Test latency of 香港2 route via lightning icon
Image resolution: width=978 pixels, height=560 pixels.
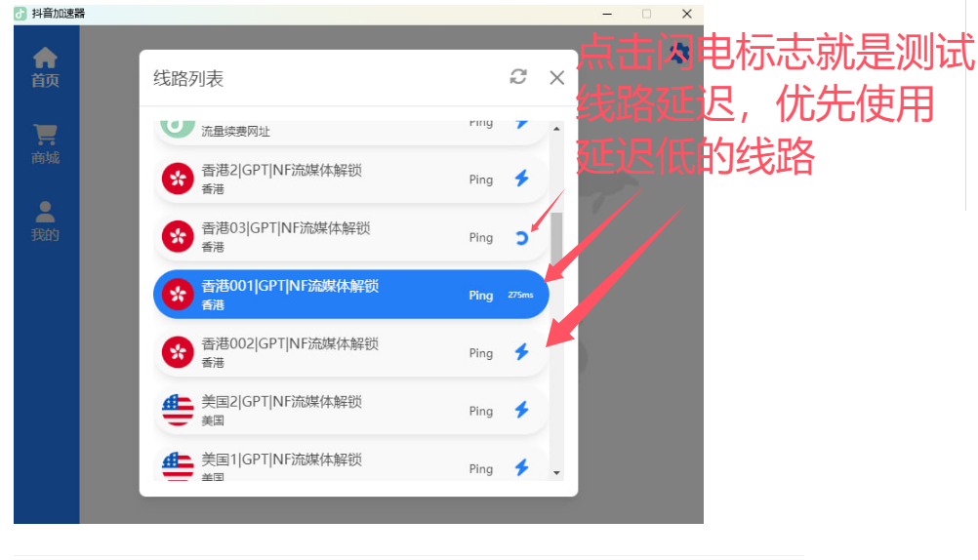tap(522, 179)
